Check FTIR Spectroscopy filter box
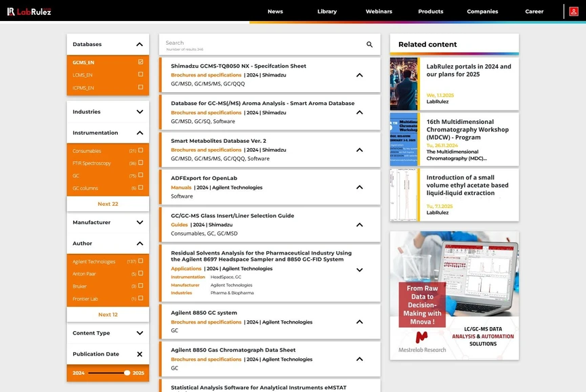Screen dimensions: 586x392 tap(140, 162)
